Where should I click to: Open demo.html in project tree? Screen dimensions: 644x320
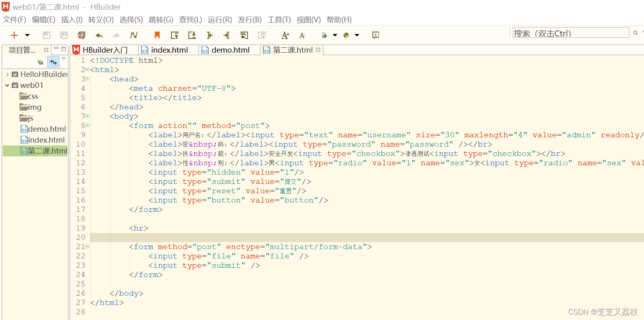[43, 129]
